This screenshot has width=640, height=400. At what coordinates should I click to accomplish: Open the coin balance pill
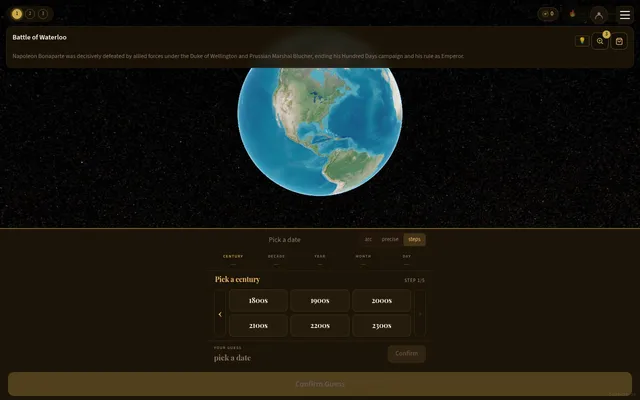[x=548, y=14]
